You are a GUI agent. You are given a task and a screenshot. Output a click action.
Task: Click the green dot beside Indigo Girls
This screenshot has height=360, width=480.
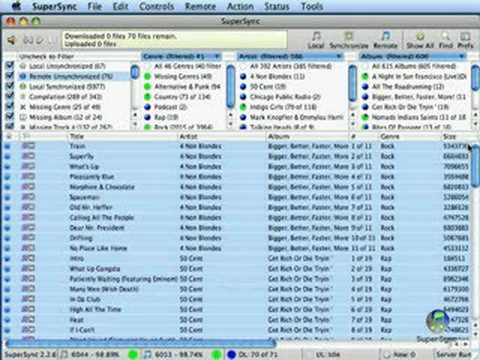click(243, 107)
